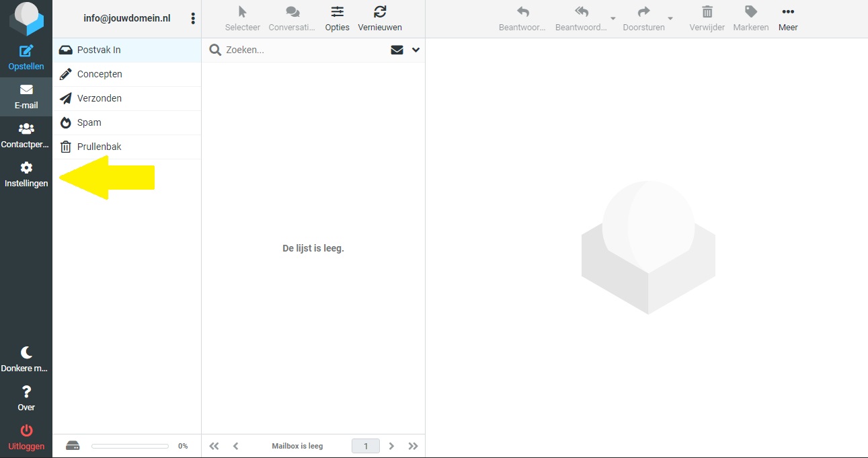Open the Concepten drafts folder
Image resolution: width=868 pixels, height=458 pixels.
click(127, 74)
